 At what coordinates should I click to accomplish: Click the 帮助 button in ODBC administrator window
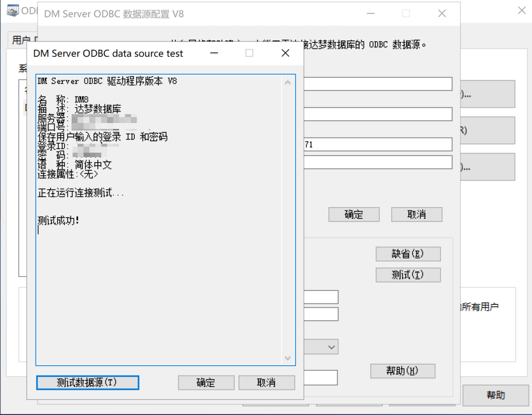(x=496, y=395)
